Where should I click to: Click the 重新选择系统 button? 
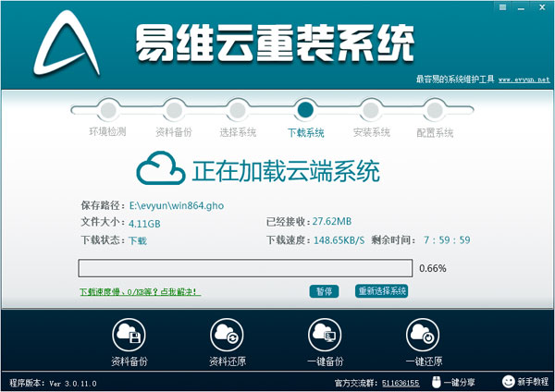point(381,291)
